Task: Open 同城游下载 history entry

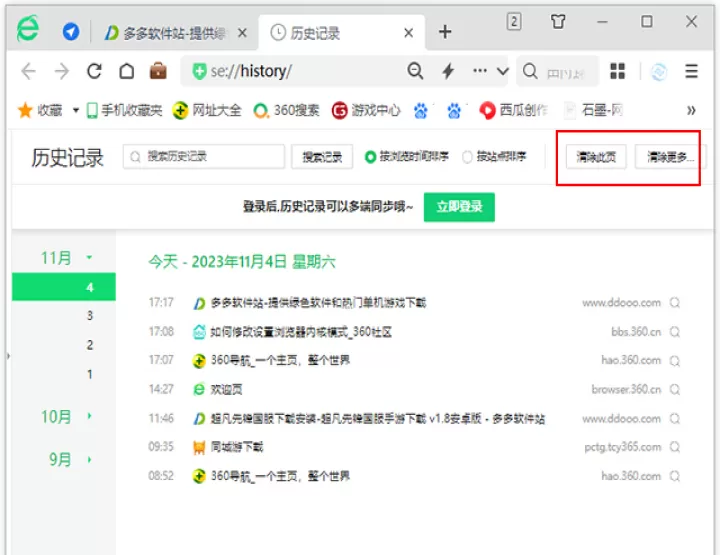Action: click(x=236, y=447)
